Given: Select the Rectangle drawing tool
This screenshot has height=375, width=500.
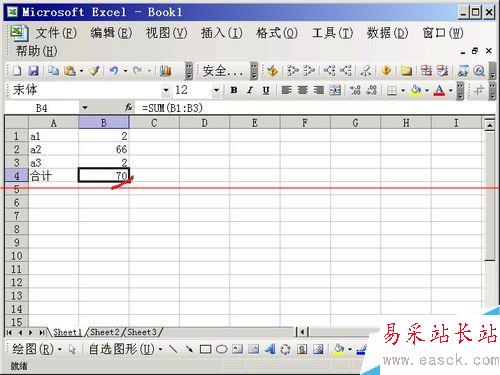Looking at the screenshot, I should (205, 349).
